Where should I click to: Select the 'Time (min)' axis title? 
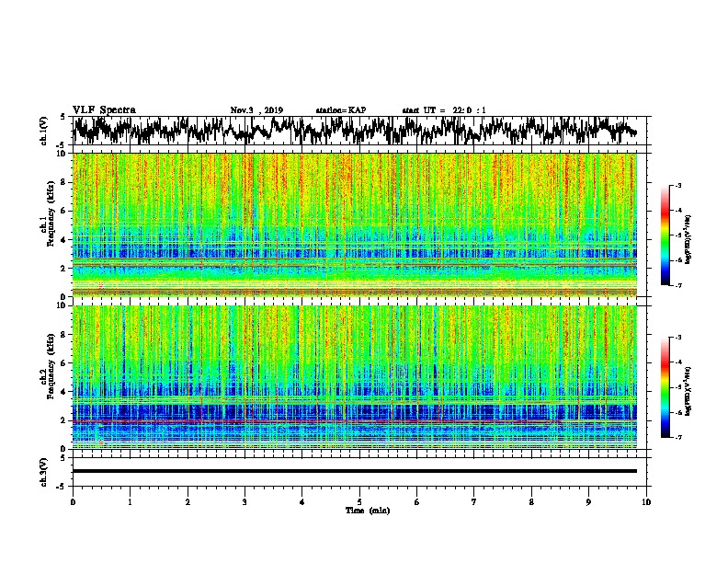(x=368, y=511)
